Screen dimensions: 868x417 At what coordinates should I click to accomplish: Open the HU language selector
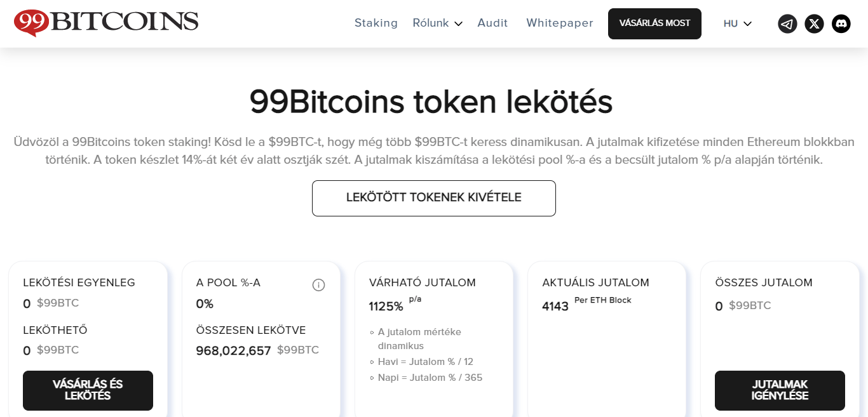(x=737, y=24)
